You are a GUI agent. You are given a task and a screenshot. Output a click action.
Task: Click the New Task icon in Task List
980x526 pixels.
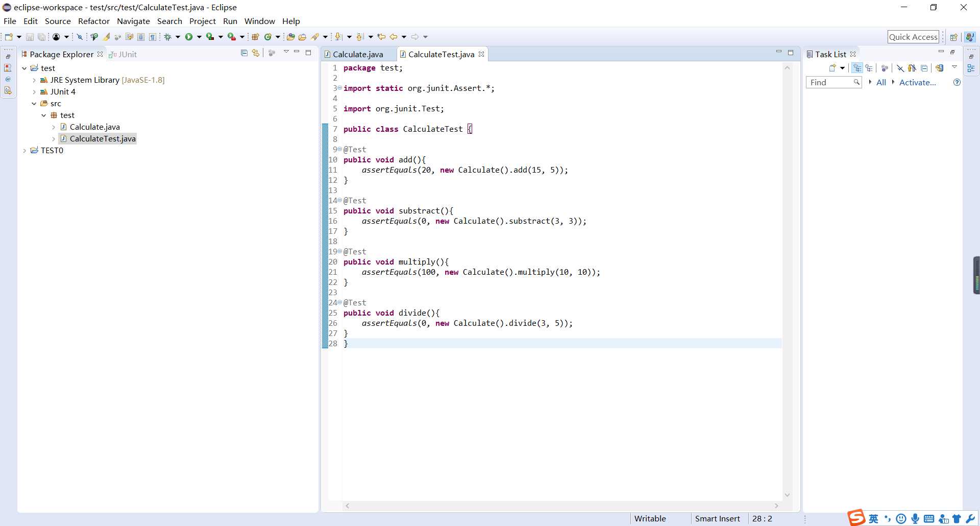(832, 68)
